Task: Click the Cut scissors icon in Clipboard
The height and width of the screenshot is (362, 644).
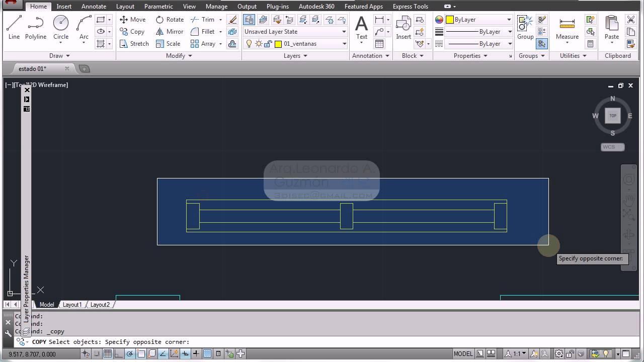Action: click(x=631, y=20)
